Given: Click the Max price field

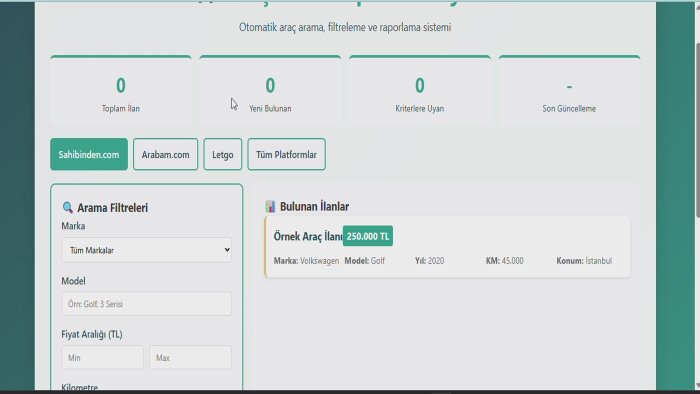Looking at the screenshot, I should pos(191,357).
